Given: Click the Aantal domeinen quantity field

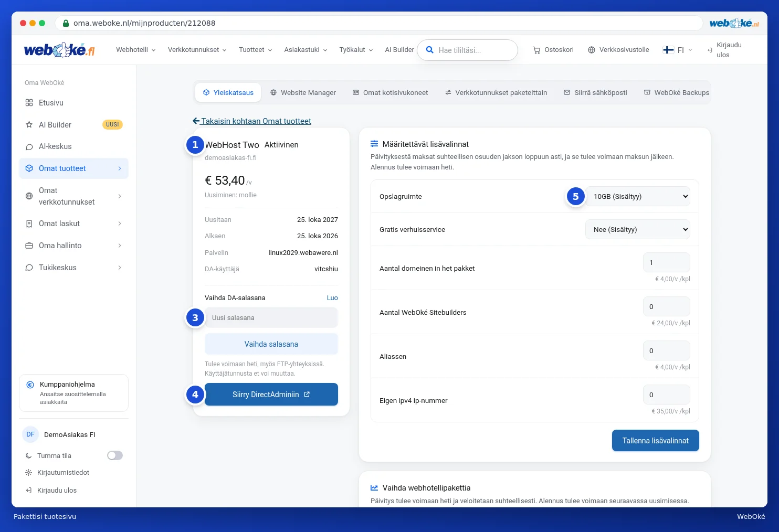Looking at the screenshot, I should [667, 262].
